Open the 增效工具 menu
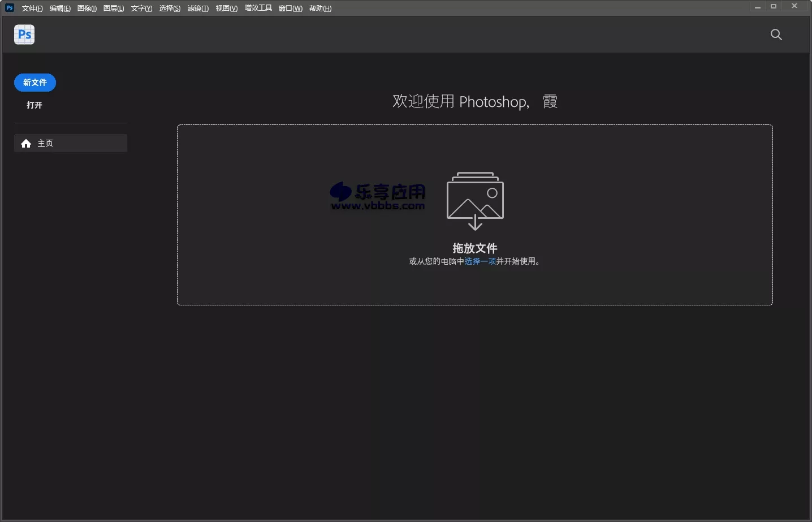The height and width of the screenshot is (522, 812). pyautogui.click(x=258, y=8)
